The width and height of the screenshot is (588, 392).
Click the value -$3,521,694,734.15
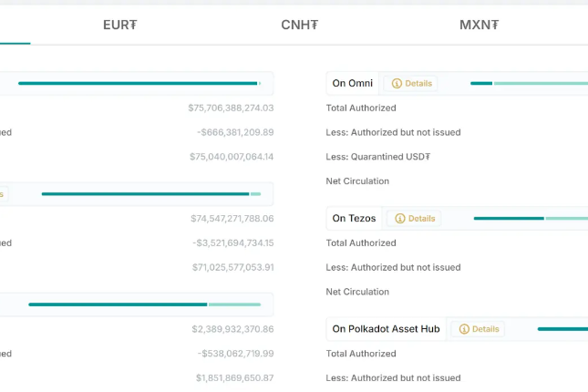232,243
